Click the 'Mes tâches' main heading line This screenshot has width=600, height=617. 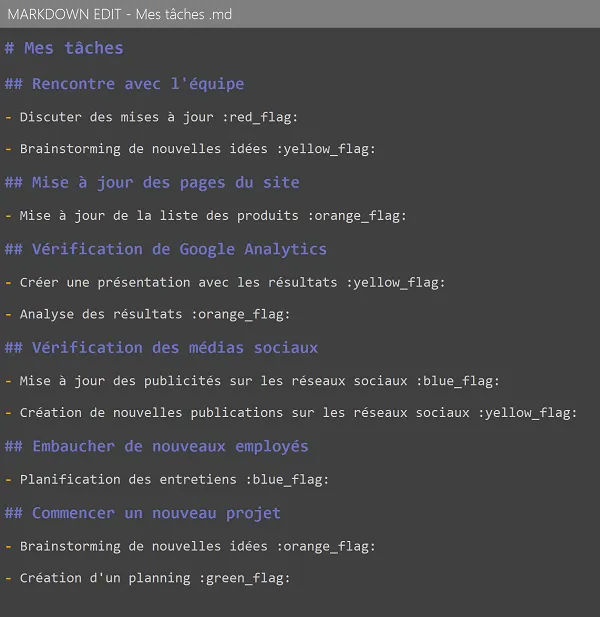tap(64, 48)
